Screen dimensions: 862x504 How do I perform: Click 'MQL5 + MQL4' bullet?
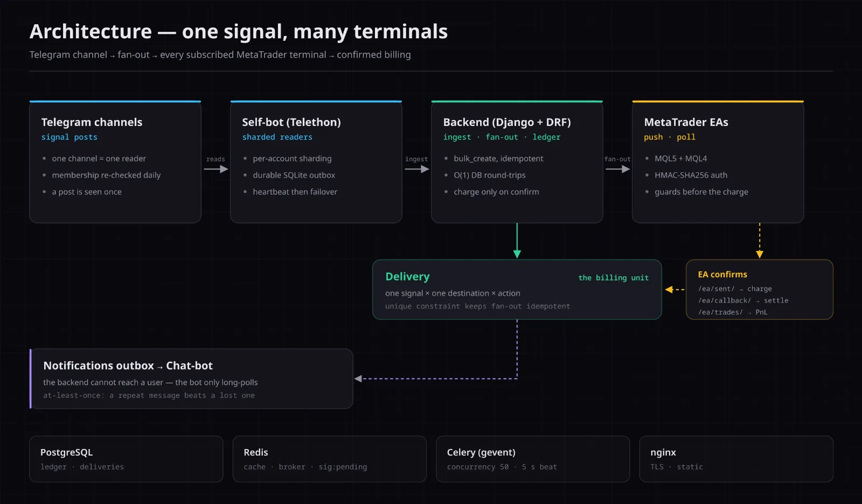[681, 158]
